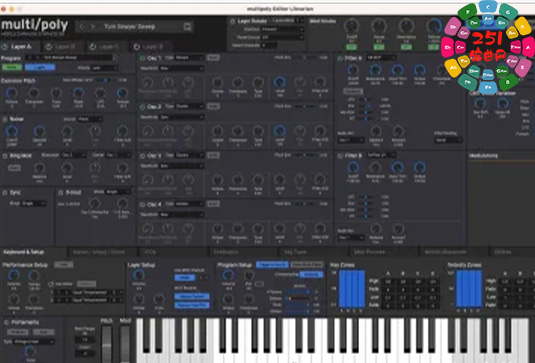Open Osc 2 Waveform dropdown
The width and height of the screenshot is (535, 363).
182,117
